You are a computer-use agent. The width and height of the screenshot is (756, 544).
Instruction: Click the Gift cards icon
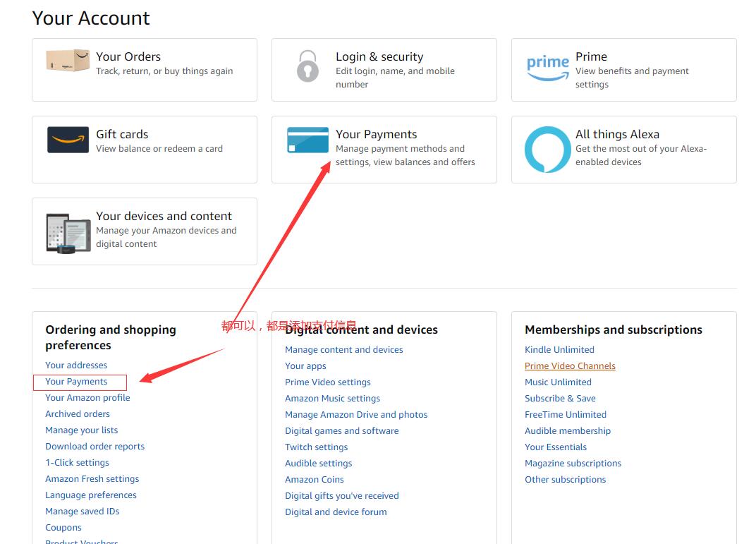coord(68,140)
